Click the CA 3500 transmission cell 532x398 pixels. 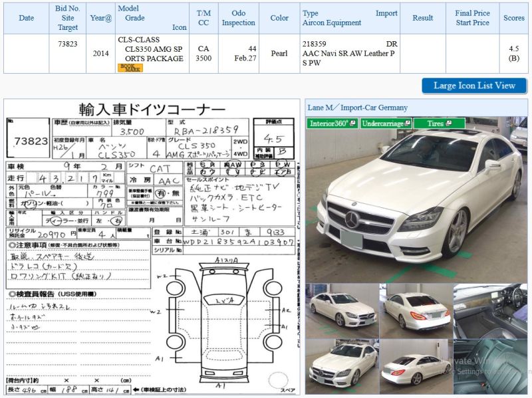click(203, 54)
